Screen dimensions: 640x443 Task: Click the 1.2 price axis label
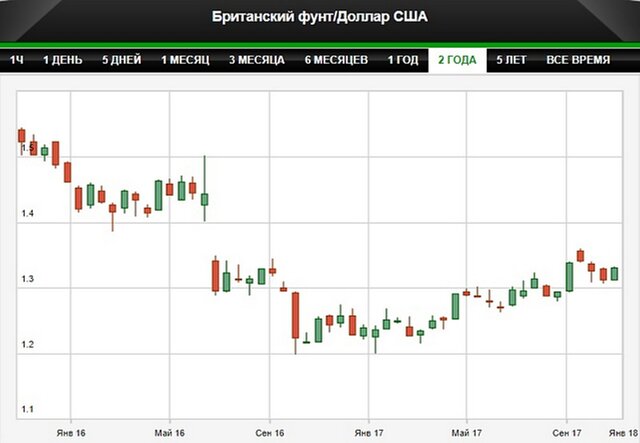coord(27,345)
